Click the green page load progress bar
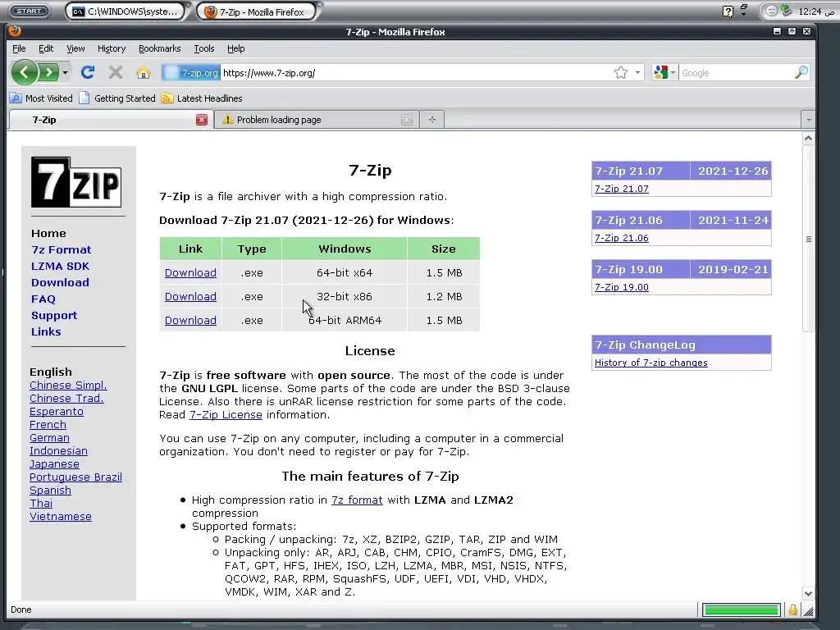The height and width of the screenshot is (630, 840). coord(741,609)
